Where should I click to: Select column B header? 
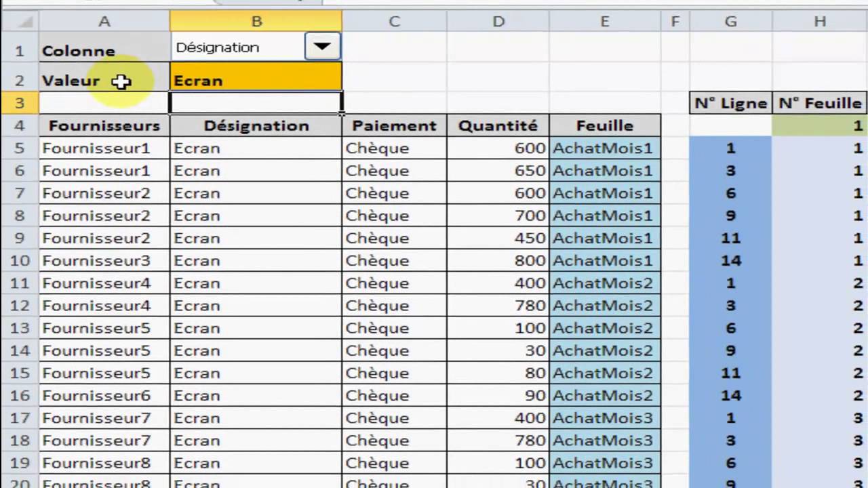pyautogui.click(x=256, y=22)
